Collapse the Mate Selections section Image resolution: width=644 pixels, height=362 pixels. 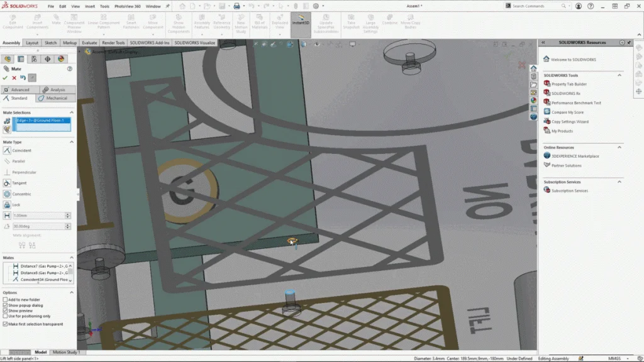pos(72,112)
